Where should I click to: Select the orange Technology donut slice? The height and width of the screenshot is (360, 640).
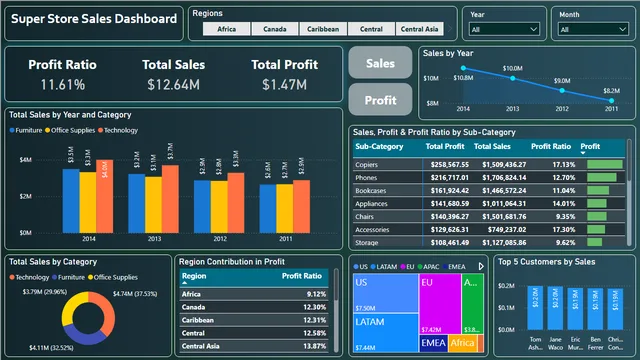click(109, 313)
